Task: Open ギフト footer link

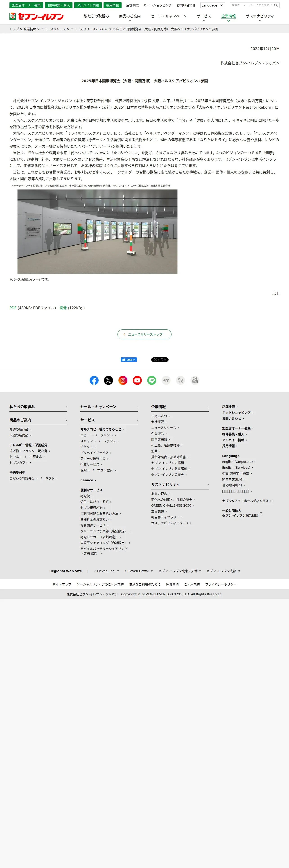Action: pos(52,478)
